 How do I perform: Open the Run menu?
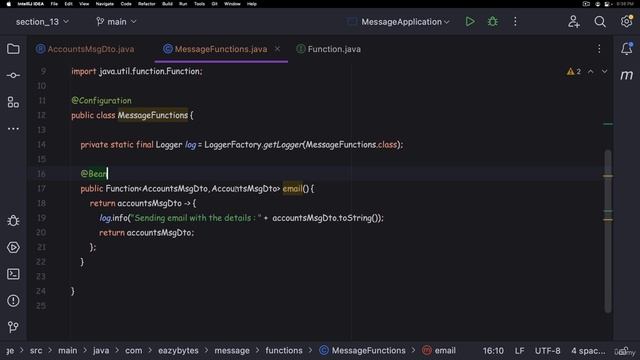click(183, 4)
